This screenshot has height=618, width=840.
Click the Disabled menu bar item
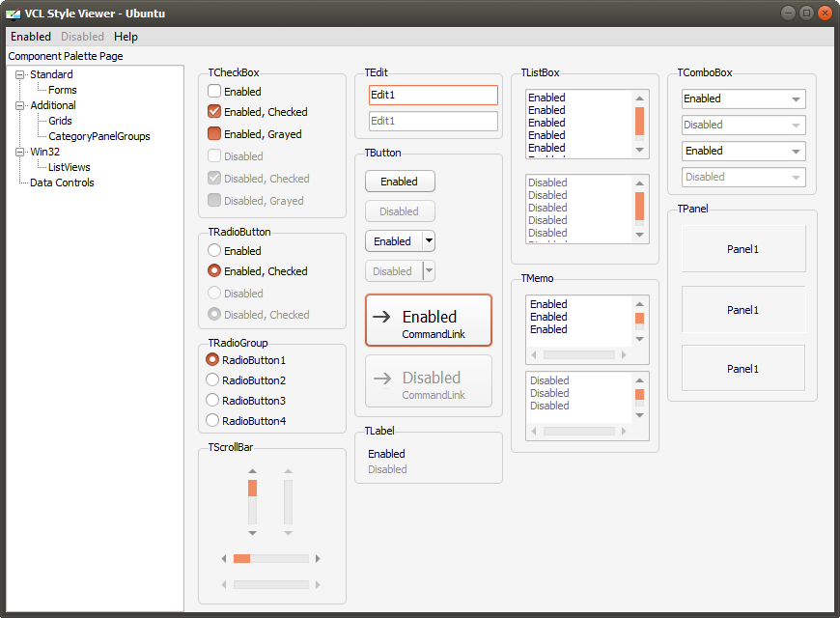(x=82, y=37)
